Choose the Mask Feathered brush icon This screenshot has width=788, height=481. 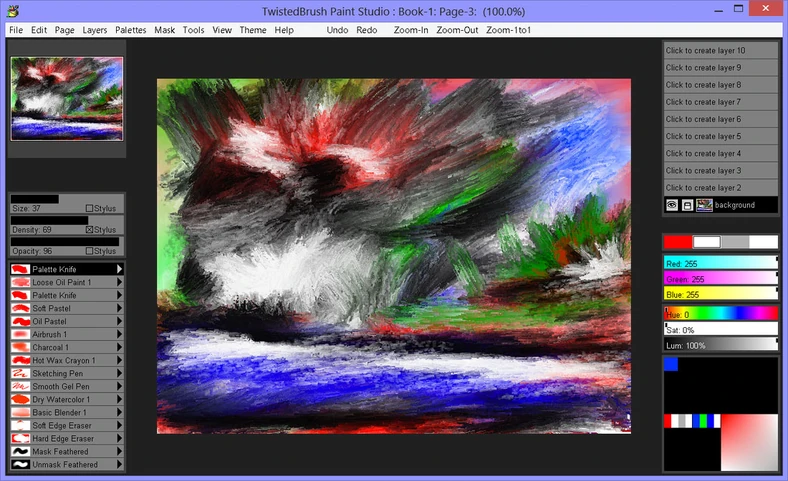pyautogui.click(x=19, y=451)
